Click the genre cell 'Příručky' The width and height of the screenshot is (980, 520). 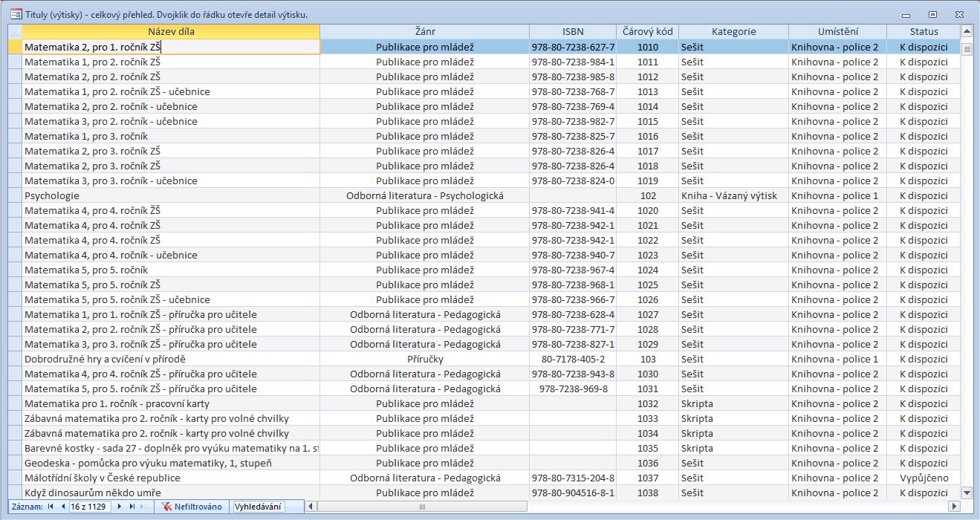click(425, 359)
